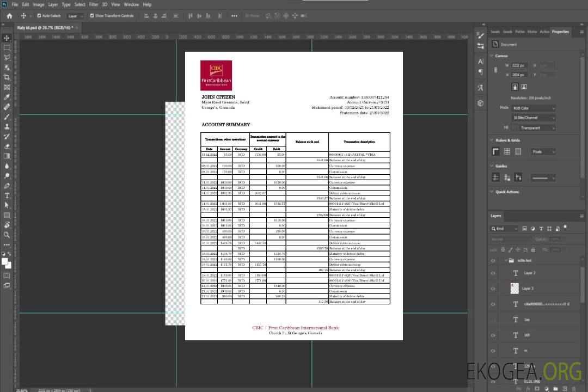Image resolution: width=588 pixels, height=392 pixels.
Task: Click the Home icon in options bar
Action: [9, 16]
